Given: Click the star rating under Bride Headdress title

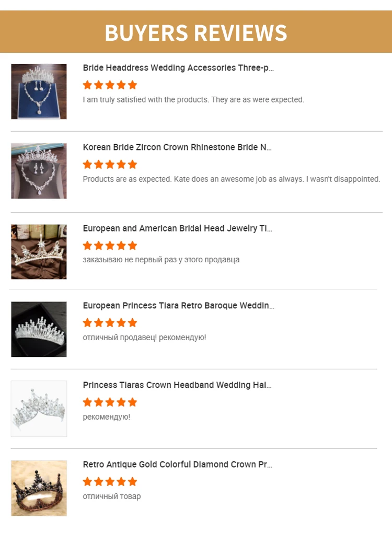Looking at the screenshot, I should (x=110, y=85).
